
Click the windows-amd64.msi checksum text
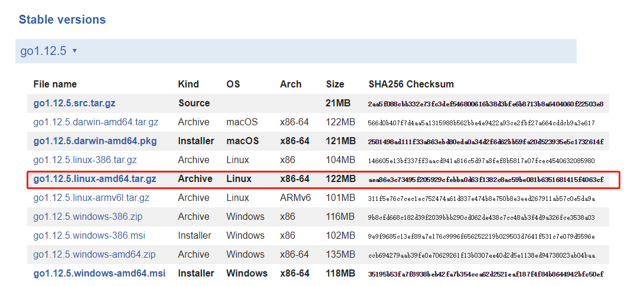click(x=486, y=274)
